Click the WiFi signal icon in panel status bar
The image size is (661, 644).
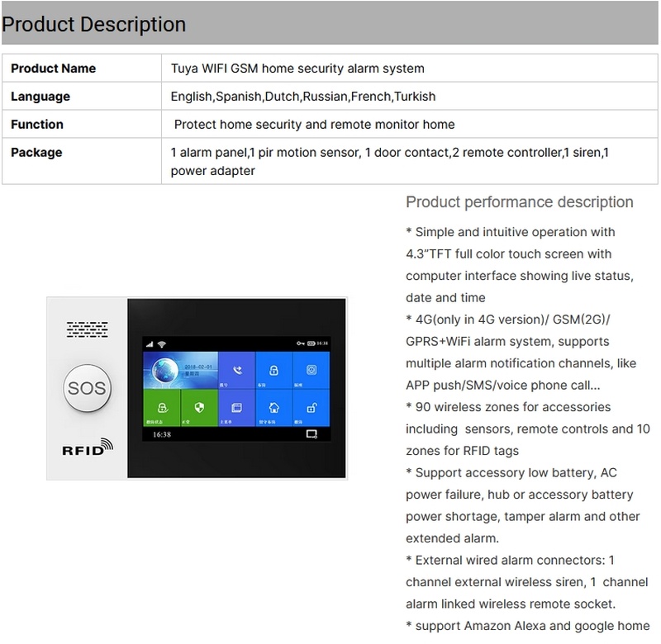click(163, 343)
